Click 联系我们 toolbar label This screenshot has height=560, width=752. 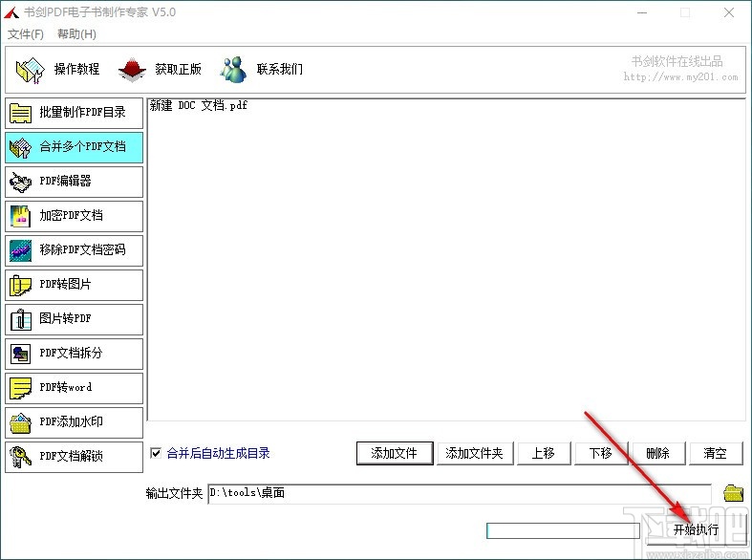point(280,70)
